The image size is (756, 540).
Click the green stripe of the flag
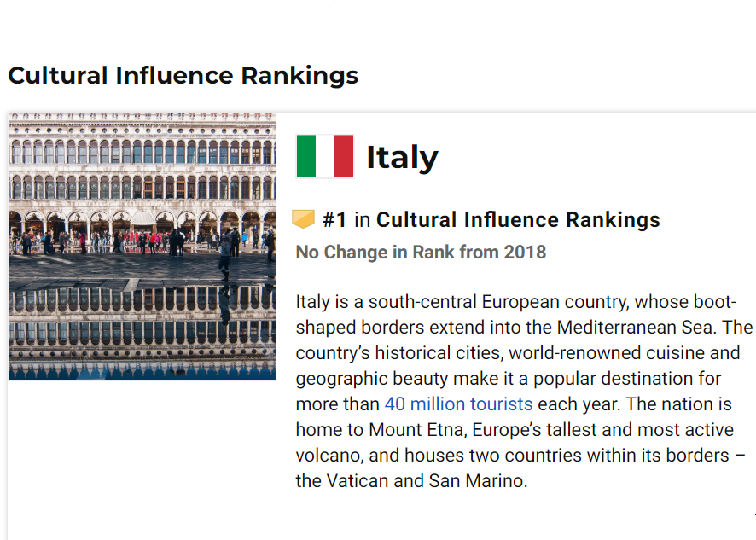point(306,156)
